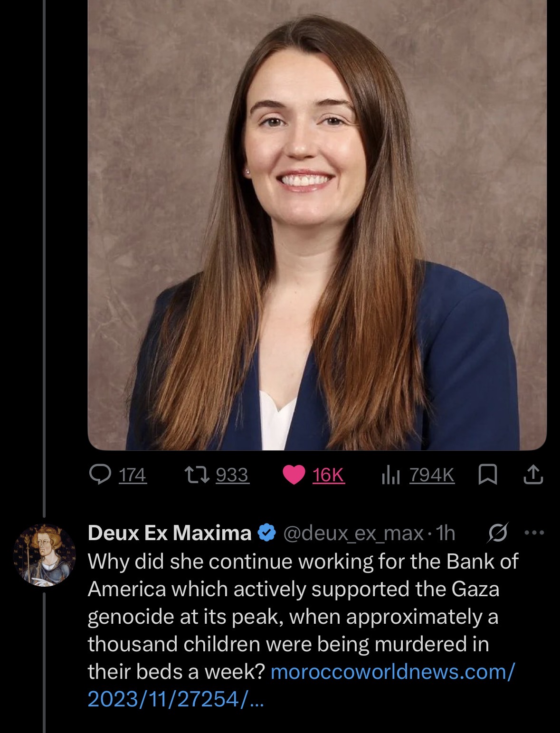Open the Deux Ex Maxima profile avatar
The height and width of the screenshot is (733, 560).
[x=45, y=555]
